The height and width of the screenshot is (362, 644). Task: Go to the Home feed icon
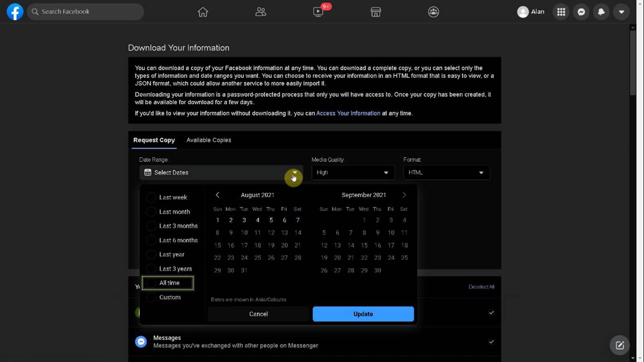[203, 12]
